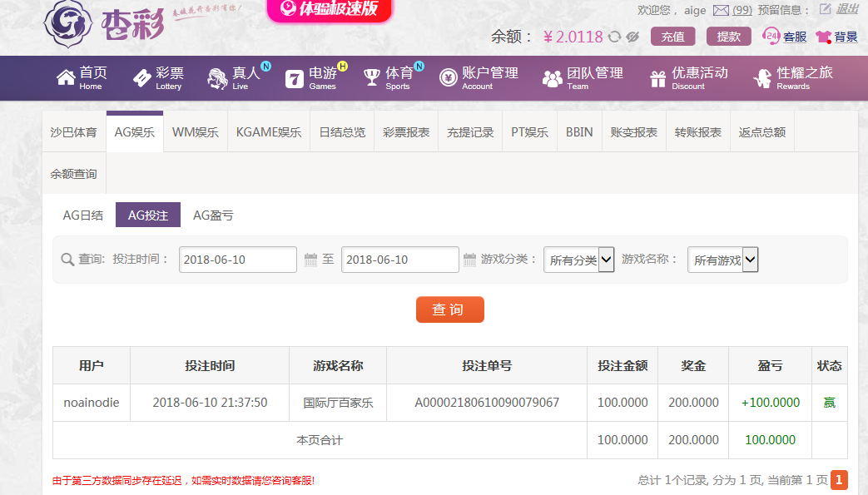Click the +100.0000 profit cell
Image resolution: width=868 pixels, height=495 pixels.
point(771,403)
